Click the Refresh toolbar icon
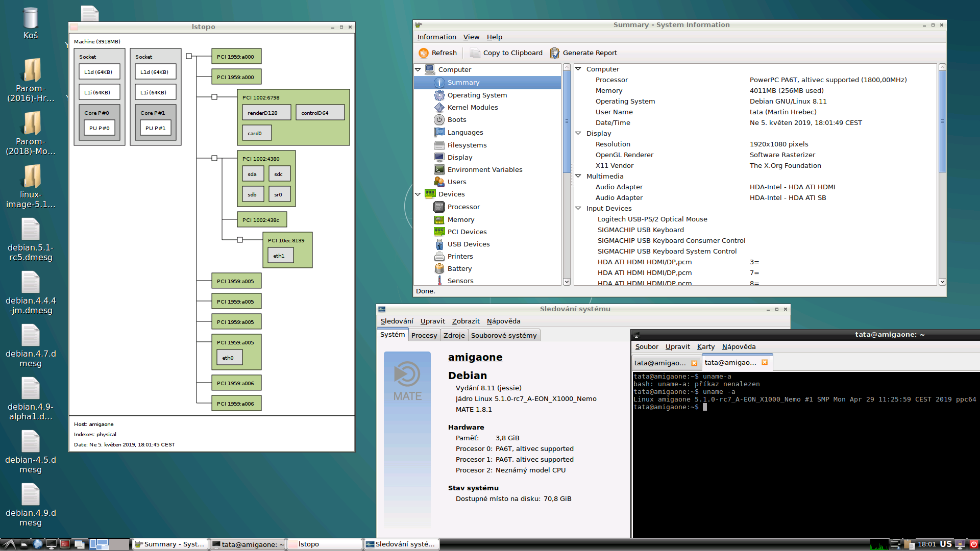The width and height of the screenshot is (980, 551). 424,53
